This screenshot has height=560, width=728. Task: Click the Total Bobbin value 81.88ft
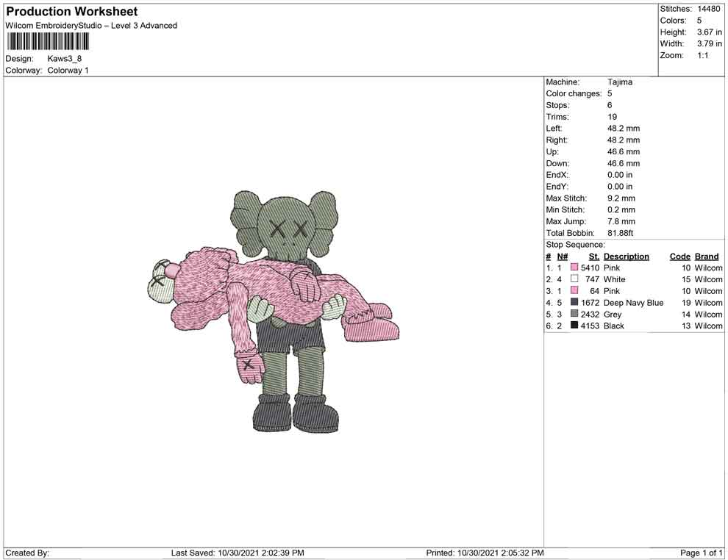(x=621, y=233)
